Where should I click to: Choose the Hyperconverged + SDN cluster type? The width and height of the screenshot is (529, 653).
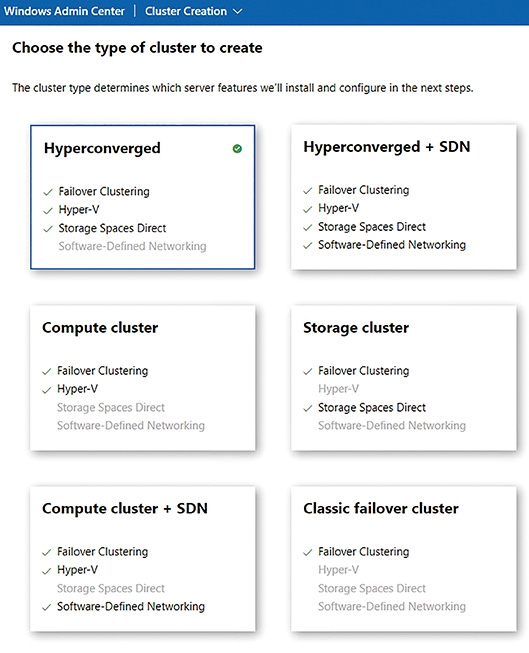[404, 197]
